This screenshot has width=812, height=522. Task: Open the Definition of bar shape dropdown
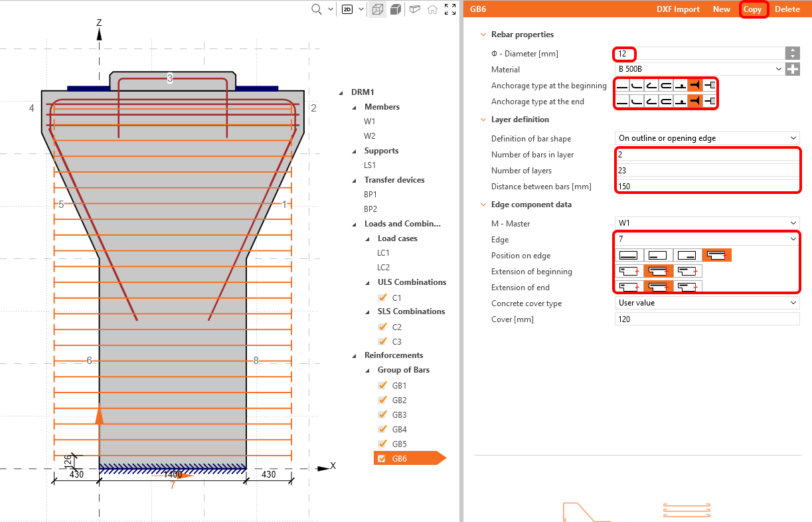pyautogui.click(x=706, y=138)
